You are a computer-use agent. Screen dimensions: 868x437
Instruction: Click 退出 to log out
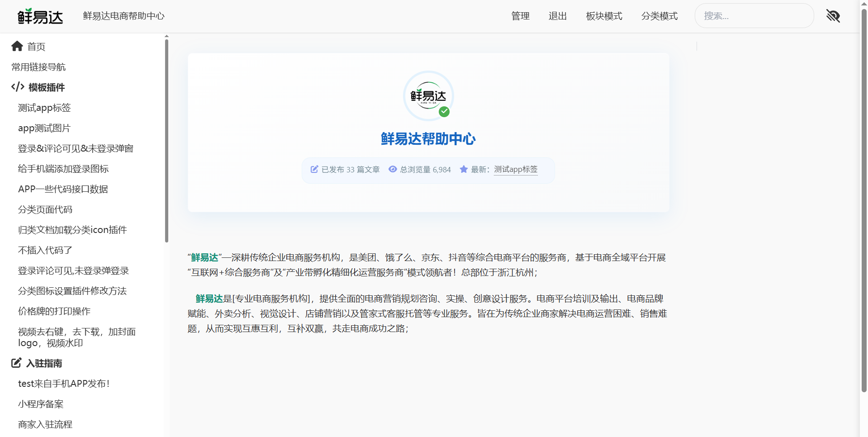point(557,16)
